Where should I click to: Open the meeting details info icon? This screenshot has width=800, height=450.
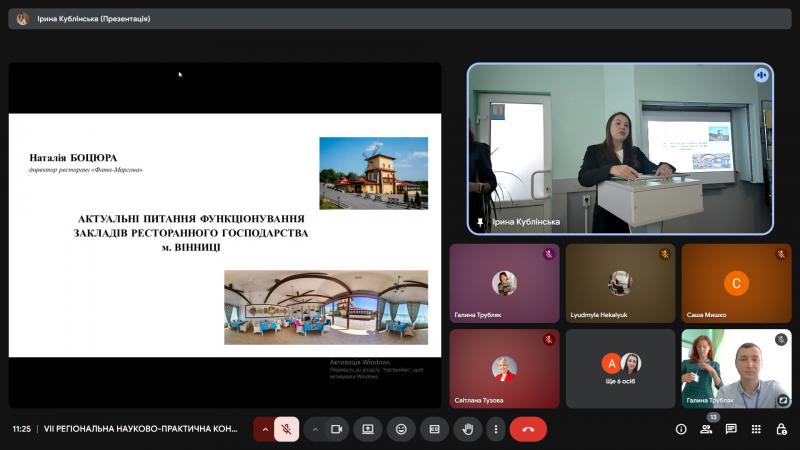[x=681, y=429]
